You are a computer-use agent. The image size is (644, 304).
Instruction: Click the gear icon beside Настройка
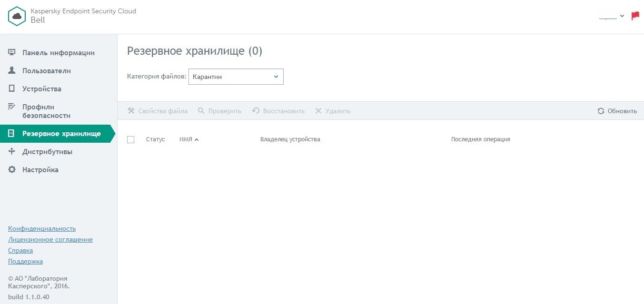(12, 169)
